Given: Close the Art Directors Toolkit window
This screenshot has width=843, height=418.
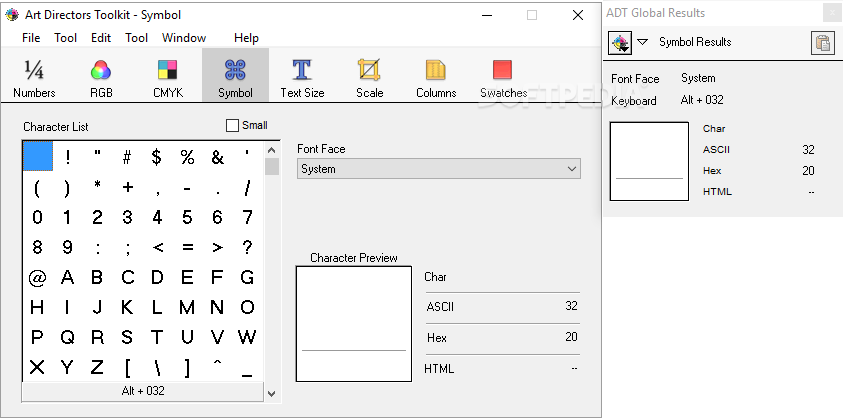Looking at the screenshot, I should (x=578, y=15).
